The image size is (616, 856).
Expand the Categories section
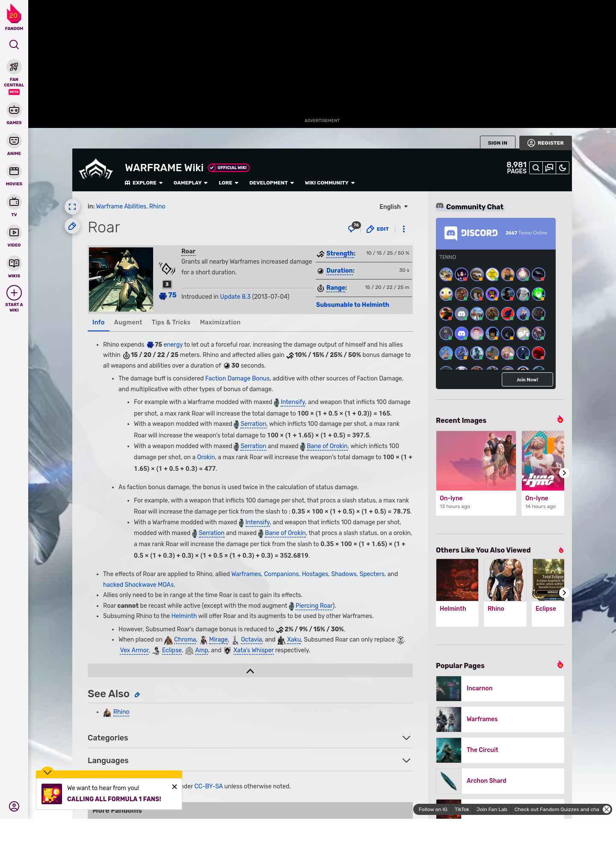click(250, 738)
